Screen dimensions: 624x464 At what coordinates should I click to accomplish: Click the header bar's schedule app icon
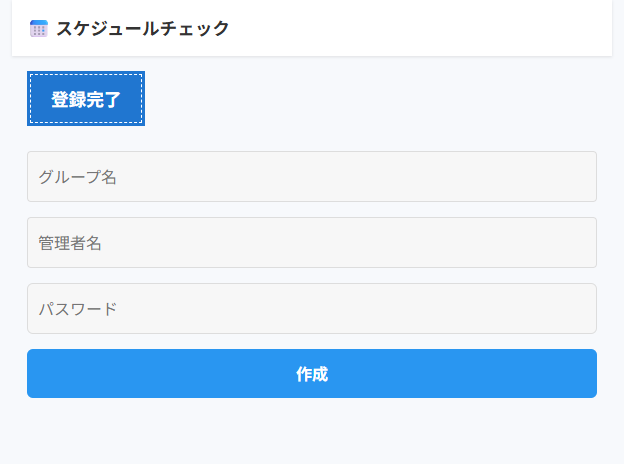pyautogui.click(x=39, y=28)
